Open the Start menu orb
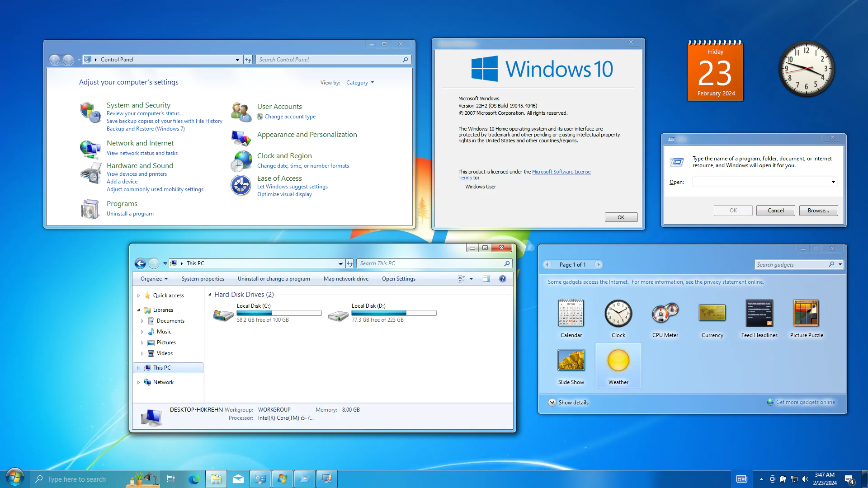 point(14,478)
